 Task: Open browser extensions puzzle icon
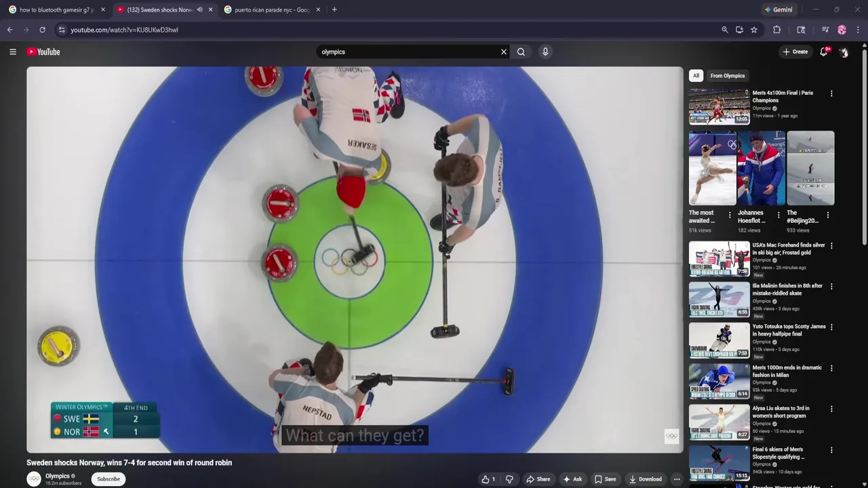point(777,30)
